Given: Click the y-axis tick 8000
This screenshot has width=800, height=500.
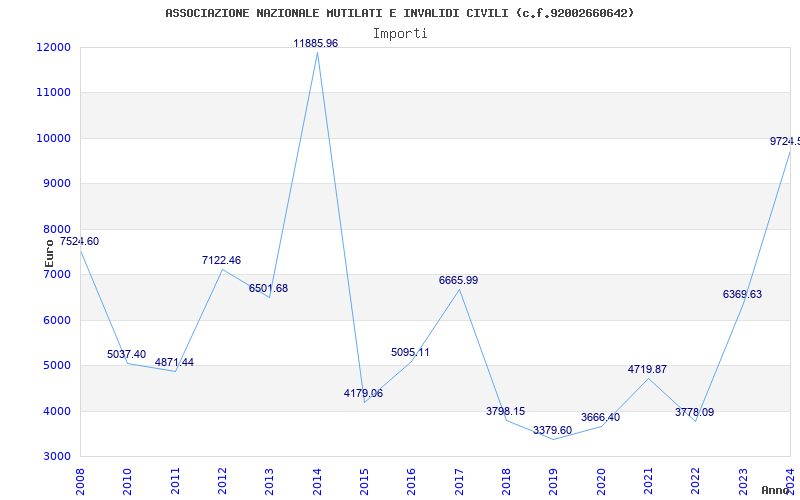Looking at the screenshot, I should tap(56, 229).
